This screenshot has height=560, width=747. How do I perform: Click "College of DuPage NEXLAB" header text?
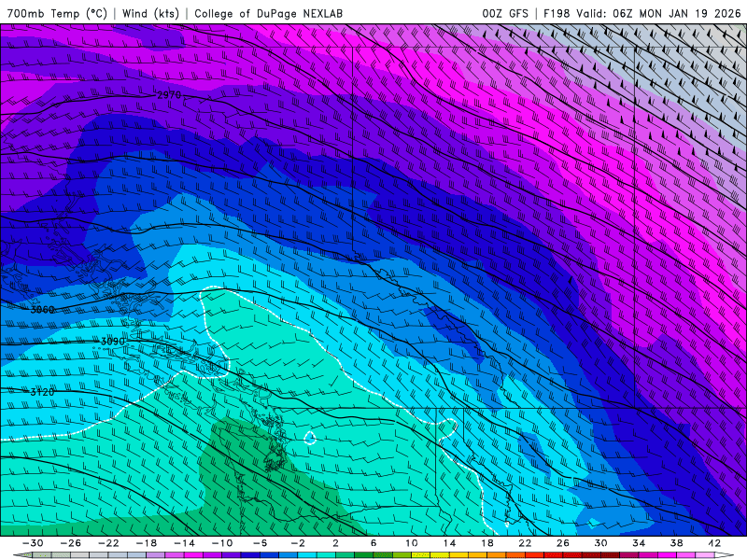pyautogui.click(x=268, y=13)
